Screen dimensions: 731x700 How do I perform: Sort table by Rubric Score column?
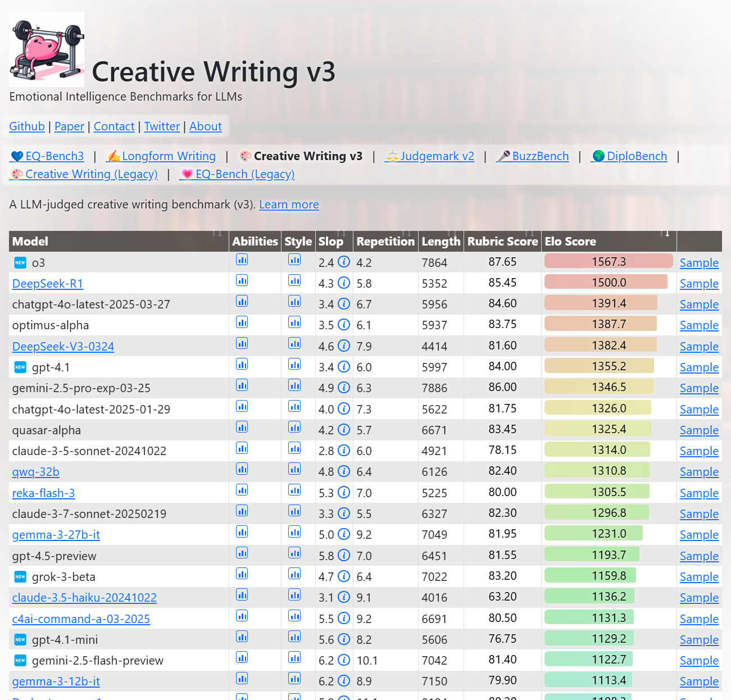pyautogui.click(x=503, y=241)
